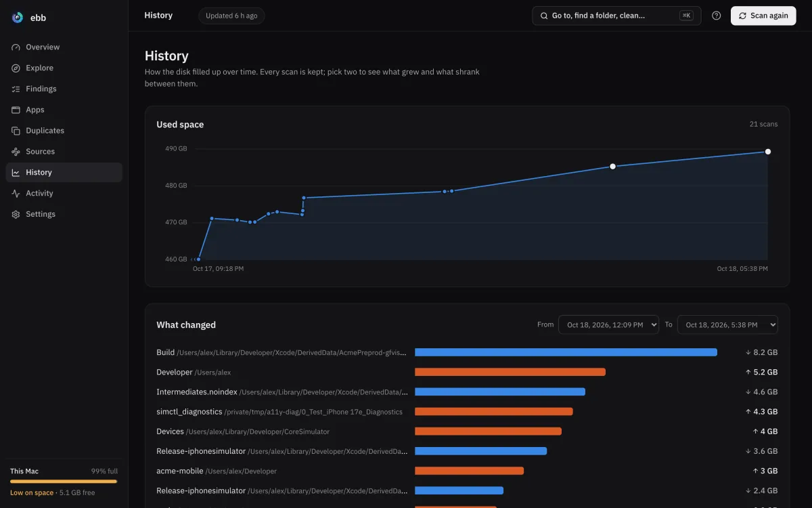Click the first scan point at 460 GB
The height and width of the screenshot is (508, 812).
point(198,259)
